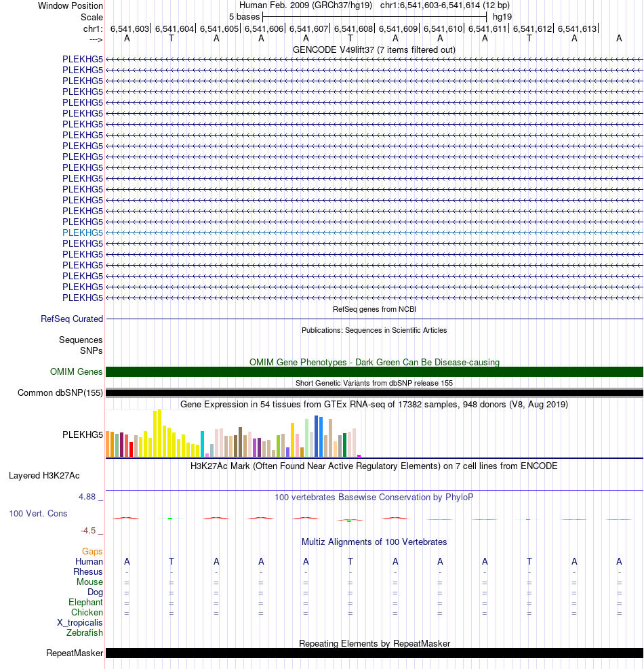
Task: Select the Chicken alignment row label
Action: pyautogui.click(x=87, y=613)
